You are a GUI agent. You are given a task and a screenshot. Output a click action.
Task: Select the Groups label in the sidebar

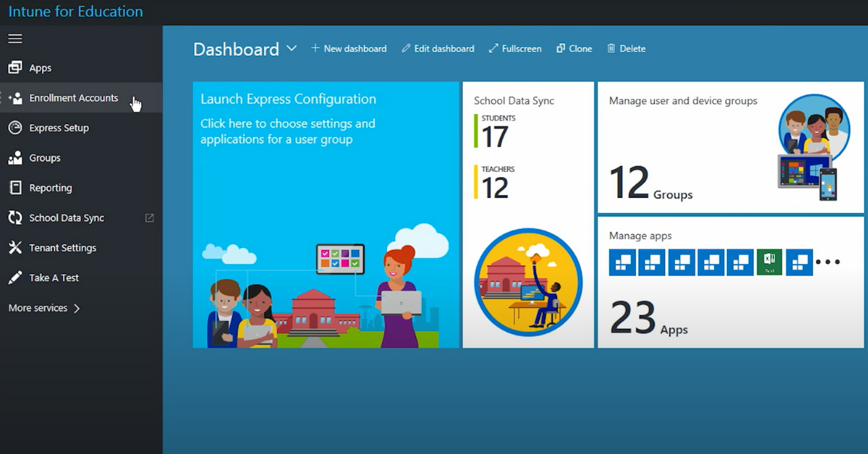click(45, 158)
